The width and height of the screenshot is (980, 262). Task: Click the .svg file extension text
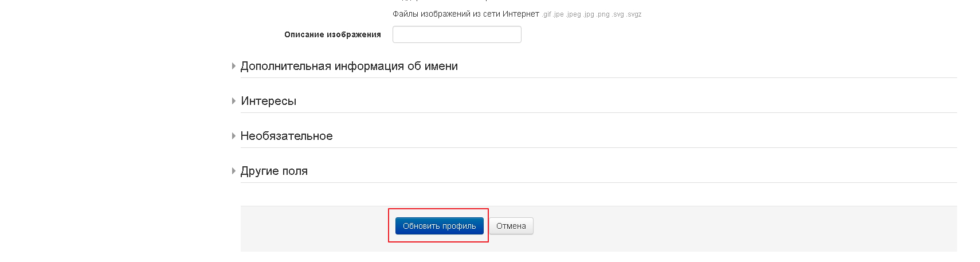(618, 14)
